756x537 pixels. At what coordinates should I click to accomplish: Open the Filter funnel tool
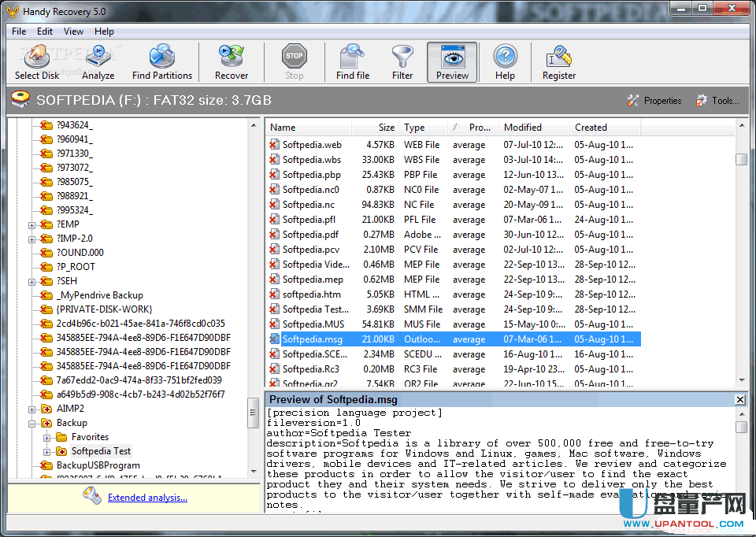pyautogui.click(x=402, y=62)
